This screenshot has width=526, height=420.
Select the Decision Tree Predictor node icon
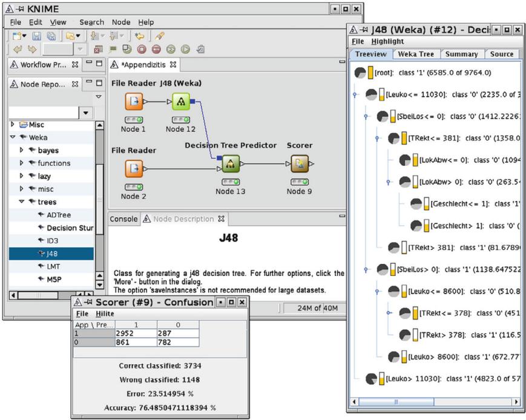pos(230,163)
